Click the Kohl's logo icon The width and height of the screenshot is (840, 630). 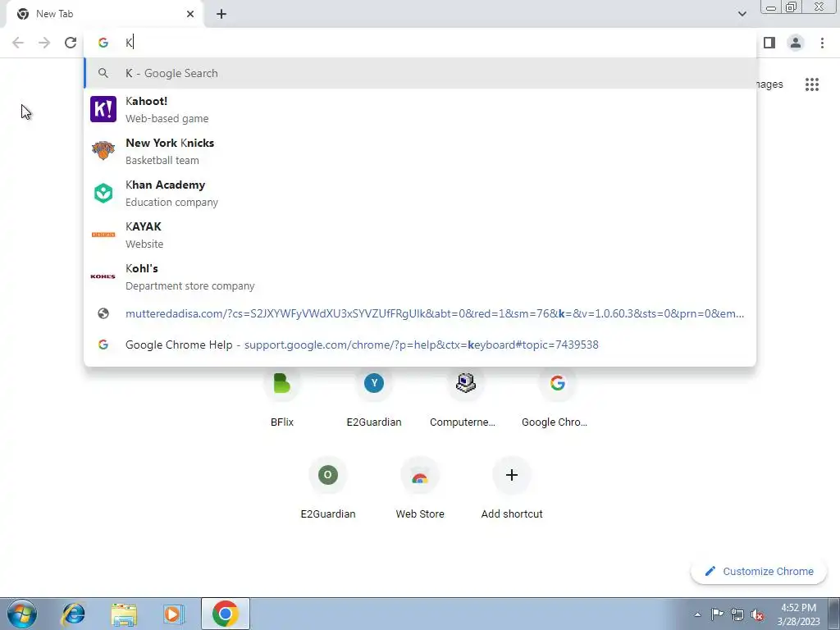[103, 276]
